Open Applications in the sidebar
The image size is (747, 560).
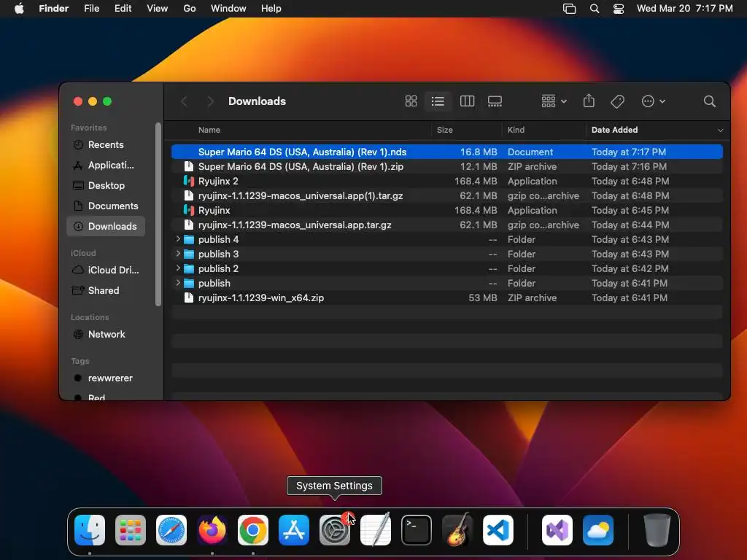coord(105,166)
